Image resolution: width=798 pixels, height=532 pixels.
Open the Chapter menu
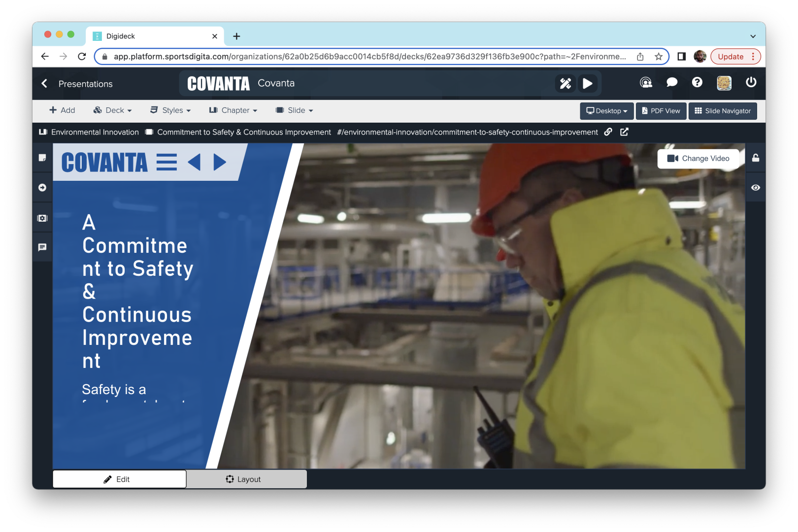coord(233,110)
